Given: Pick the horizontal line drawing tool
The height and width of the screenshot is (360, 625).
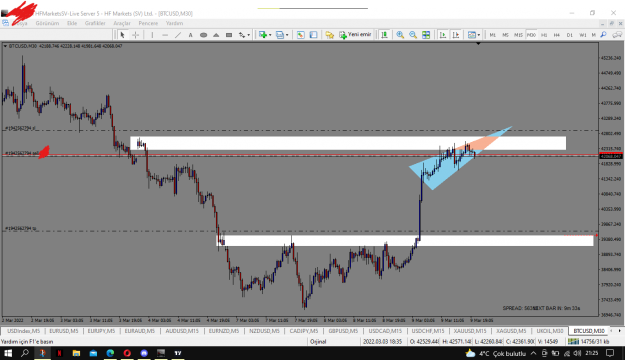Looking at the screenshot, I should click(165, 35).
